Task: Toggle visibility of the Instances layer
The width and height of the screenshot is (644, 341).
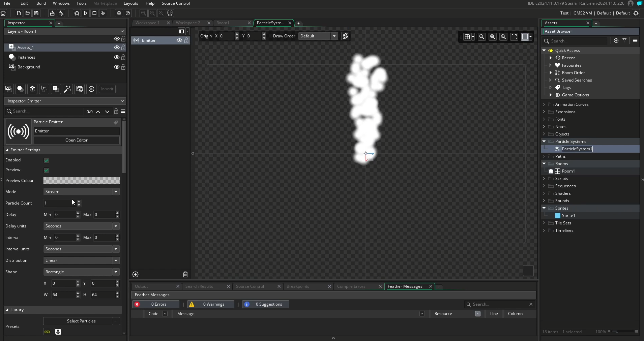Action: (117, 57)
